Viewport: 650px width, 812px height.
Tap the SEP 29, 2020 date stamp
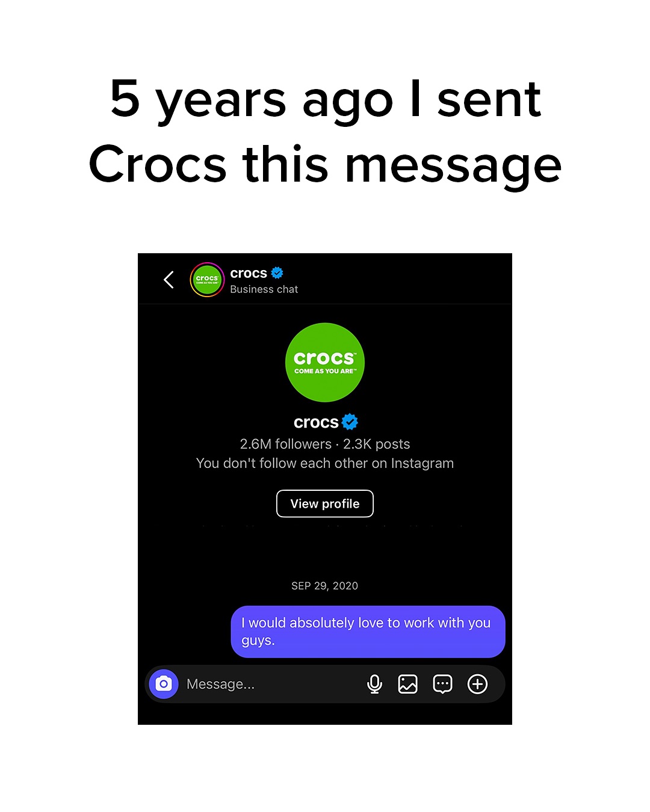[x=325, y=586]
